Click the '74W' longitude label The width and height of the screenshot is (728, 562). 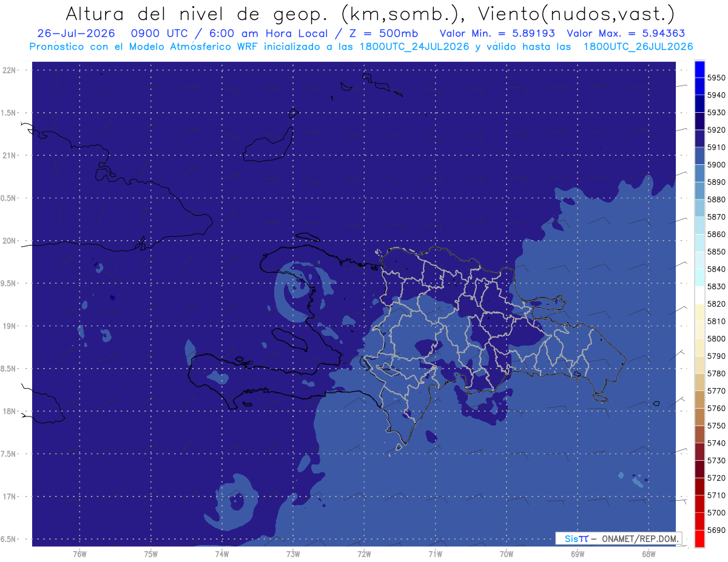click(221, 554)
